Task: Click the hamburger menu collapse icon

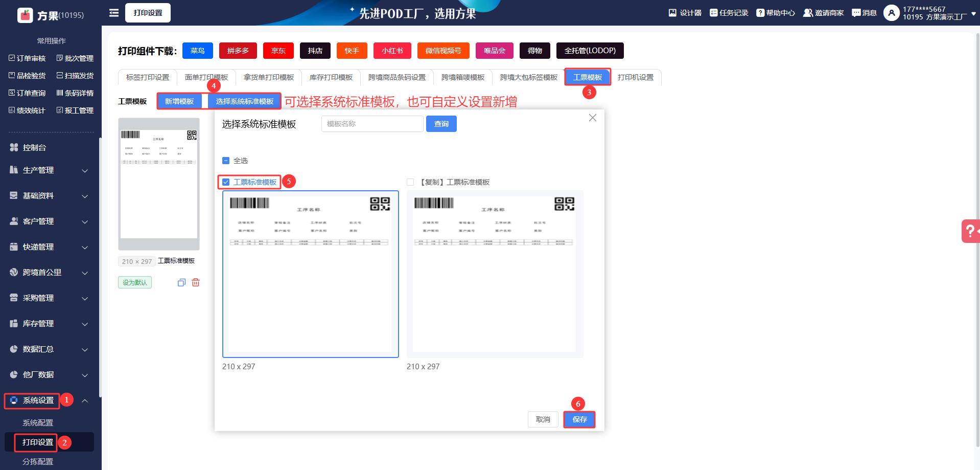Action: pyautogui.click(x=114, y=13)
